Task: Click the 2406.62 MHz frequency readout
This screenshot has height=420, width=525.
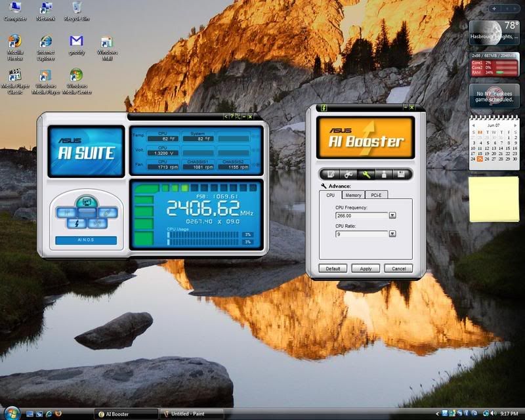Action: pos(210,208)
